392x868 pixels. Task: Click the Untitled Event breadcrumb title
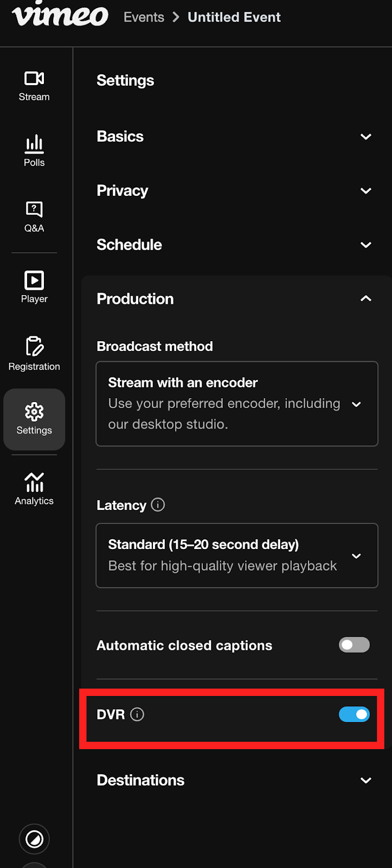pyautogui.click(x=234, y=17)
